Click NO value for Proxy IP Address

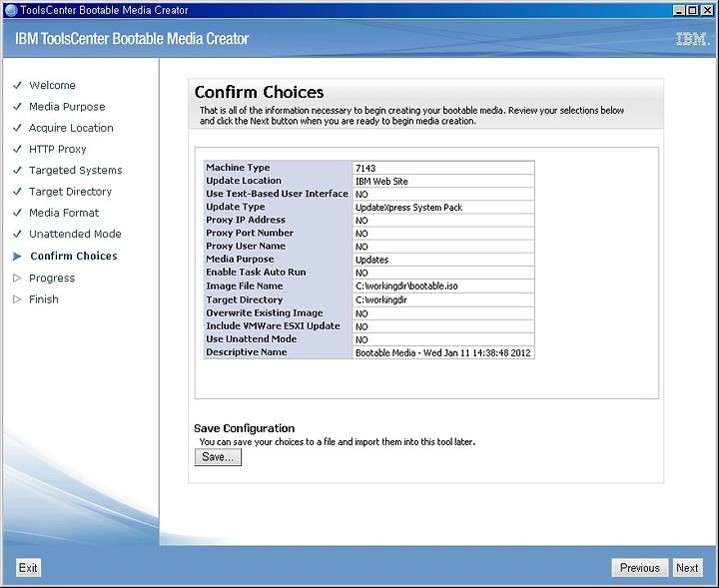[x=361, y=221]
